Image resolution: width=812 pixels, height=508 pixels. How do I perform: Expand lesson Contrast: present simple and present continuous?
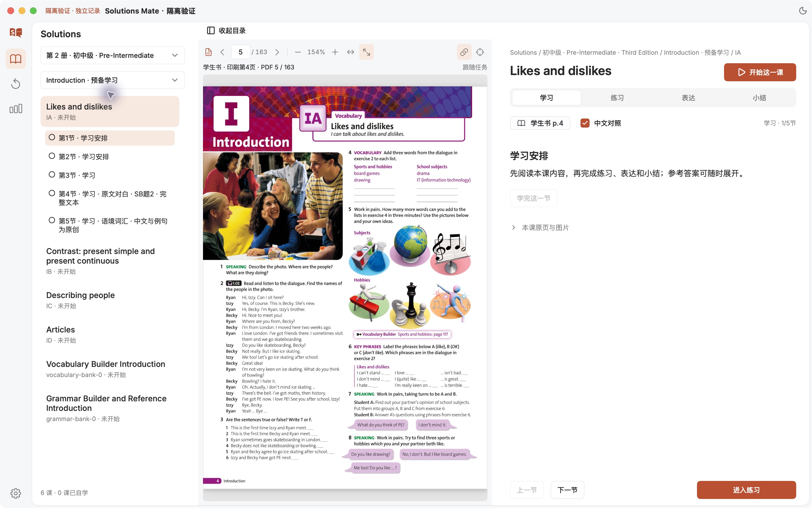click(110, 261)
